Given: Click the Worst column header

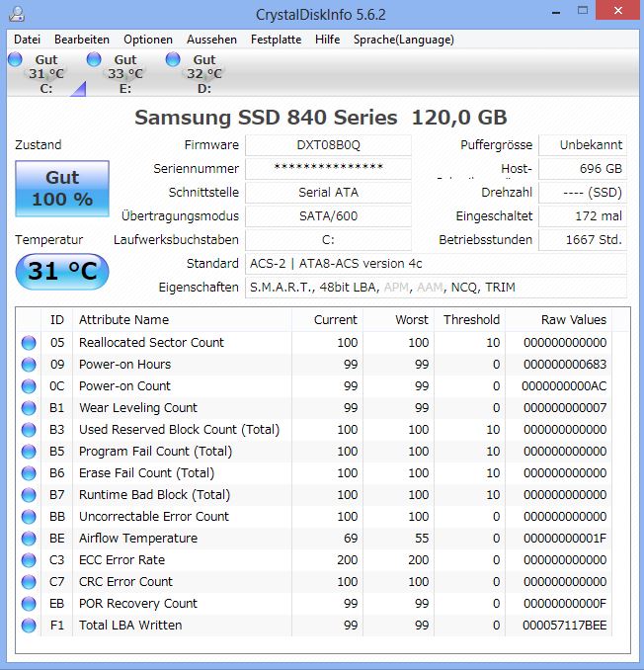Looking at the screenshot, I should point(398,319).
